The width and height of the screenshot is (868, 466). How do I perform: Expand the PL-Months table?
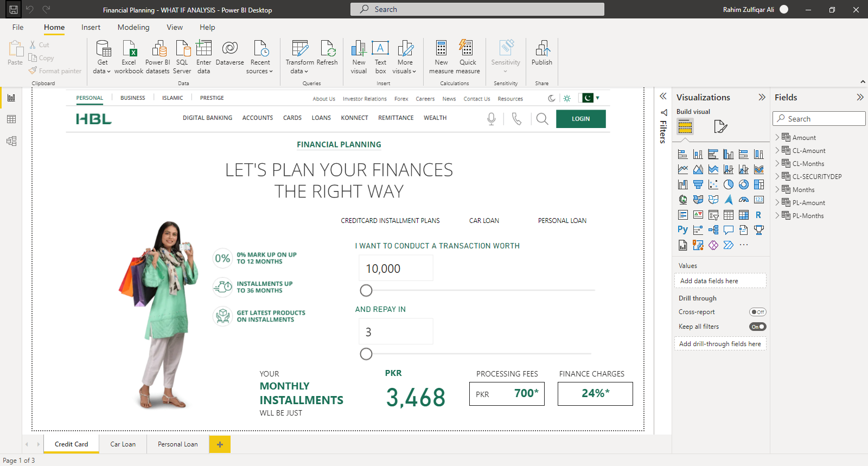point(777,215)
